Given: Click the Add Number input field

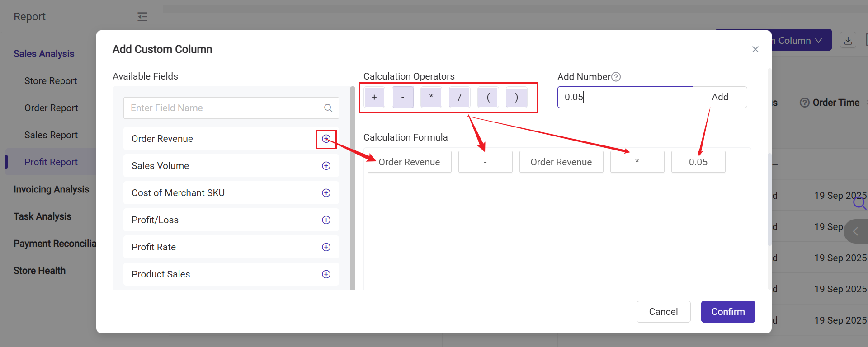Looking at the screenshot, I should coord(625,97).
